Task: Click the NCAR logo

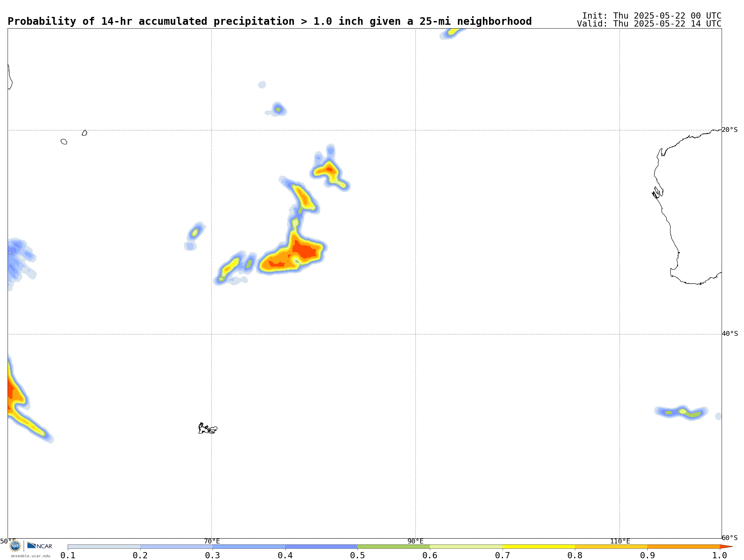Action: click(40, 546)
